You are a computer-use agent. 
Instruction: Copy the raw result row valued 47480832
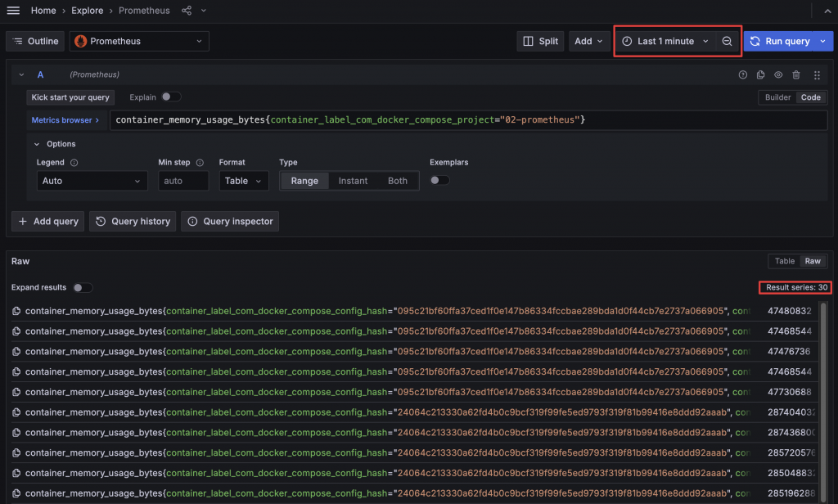pyautogui.click(x=16, y=311)
